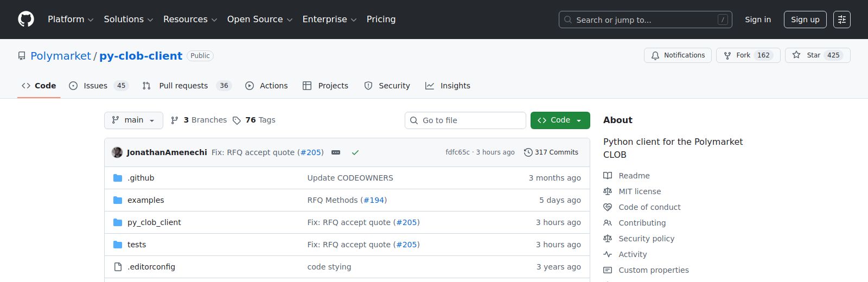Switch to the Issues tab
Image resolution: width=868 pixels, height=282 pixels.
[96, 86]
